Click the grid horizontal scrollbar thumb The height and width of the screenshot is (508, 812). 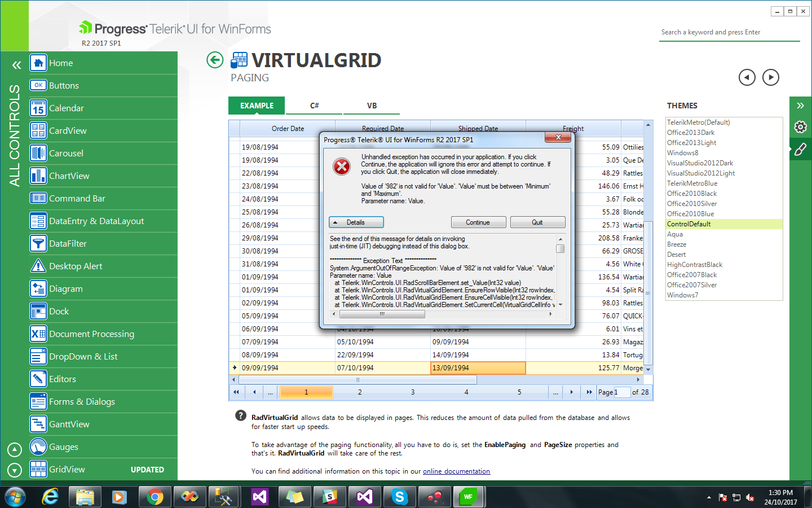tap(358, 380)
